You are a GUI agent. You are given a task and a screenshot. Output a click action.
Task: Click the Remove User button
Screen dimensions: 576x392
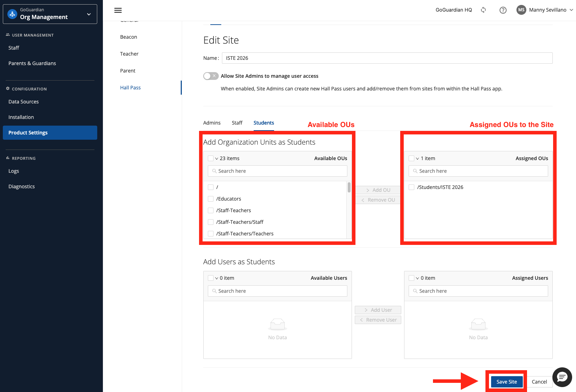378,320
